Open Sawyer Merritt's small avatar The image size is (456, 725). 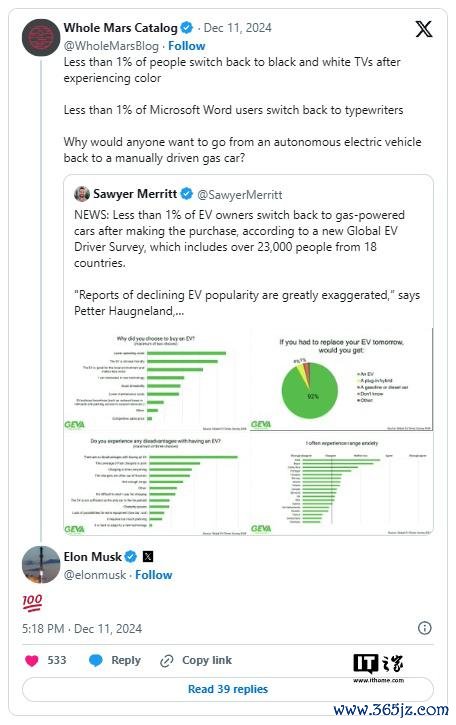[82, 194]
